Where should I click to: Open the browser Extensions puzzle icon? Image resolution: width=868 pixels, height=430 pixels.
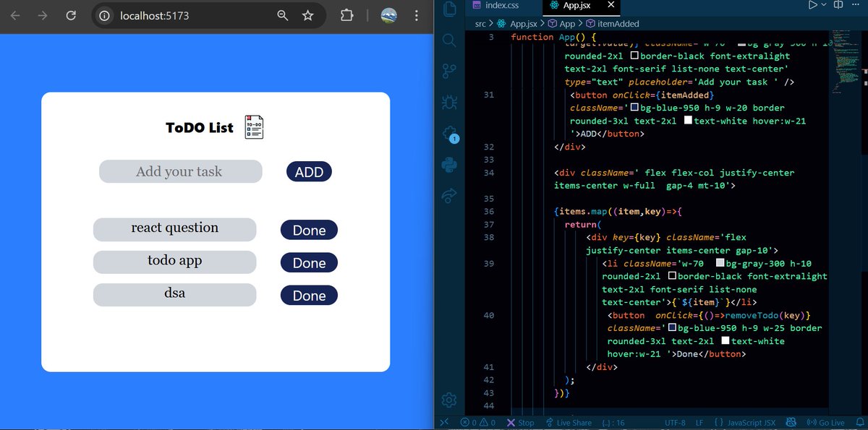click(347, 15)
